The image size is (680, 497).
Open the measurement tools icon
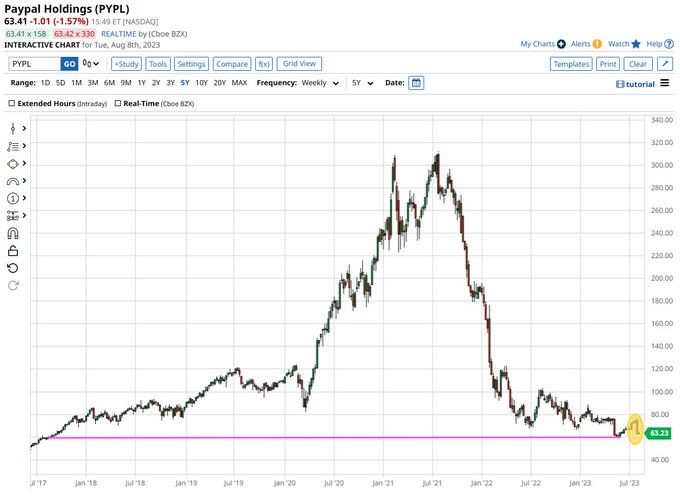(x=13, y=216)
